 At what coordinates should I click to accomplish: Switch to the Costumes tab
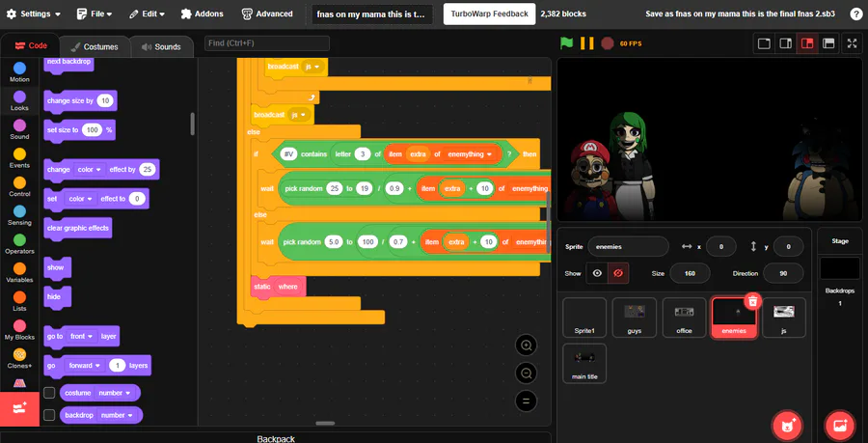tap(95, 46)
